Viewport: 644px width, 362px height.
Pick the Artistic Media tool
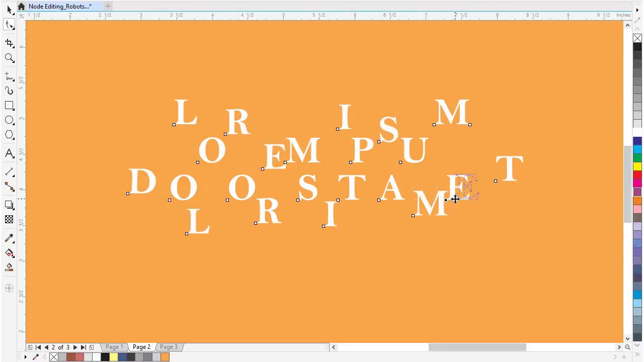pyautogui.click(x=9, y=91)
